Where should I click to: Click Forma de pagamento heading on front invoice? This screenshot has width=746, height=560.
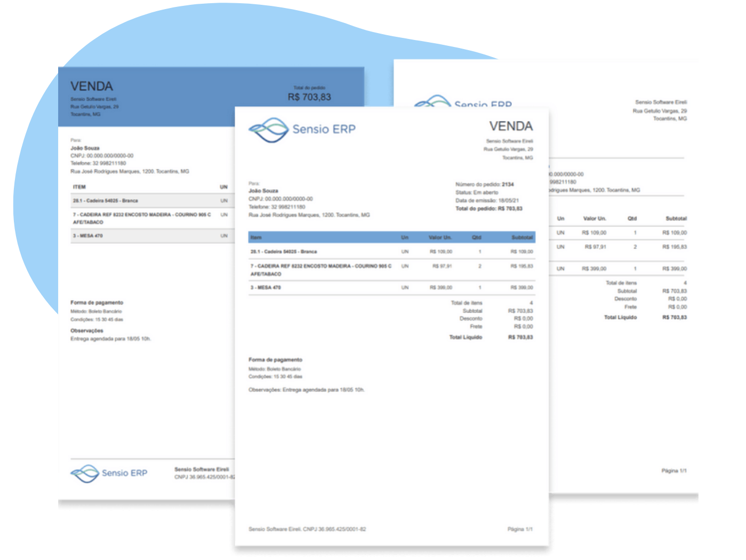(x=275, y=360)
